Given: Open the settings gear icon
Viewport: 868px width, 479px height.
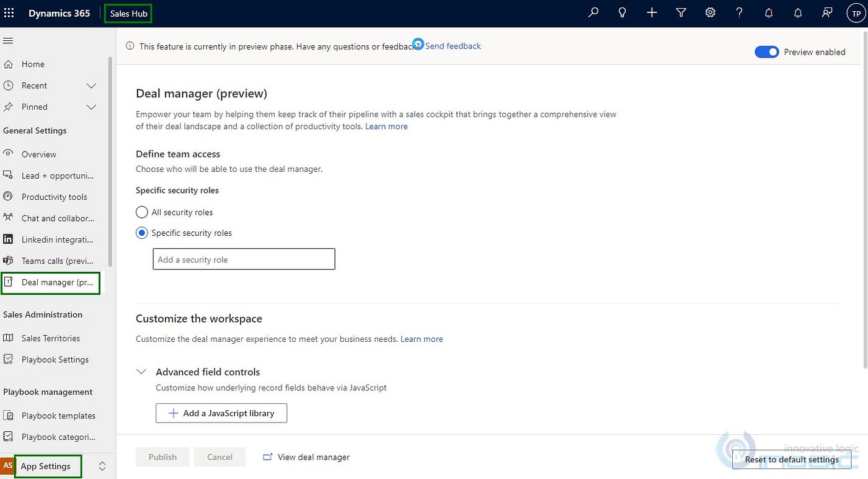Looking at the screenshot, I should (x=710, y=12).
